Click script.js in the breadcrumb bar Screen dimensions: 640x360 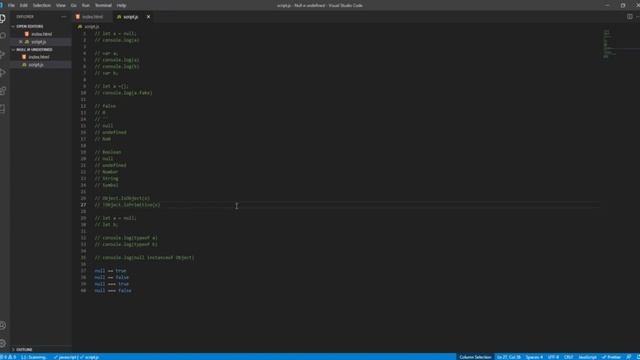[91, 27]
